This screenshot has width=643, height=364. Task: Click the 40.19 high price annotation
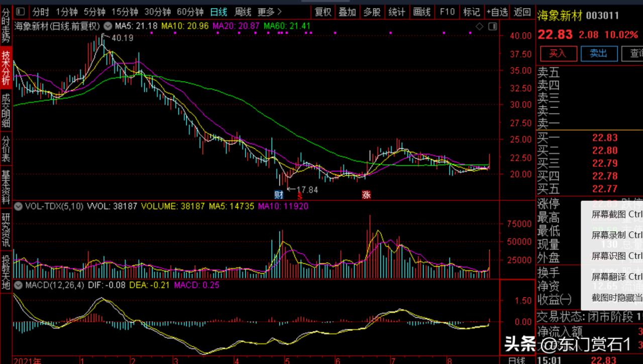pyautogui.click(x=123, y=38)
